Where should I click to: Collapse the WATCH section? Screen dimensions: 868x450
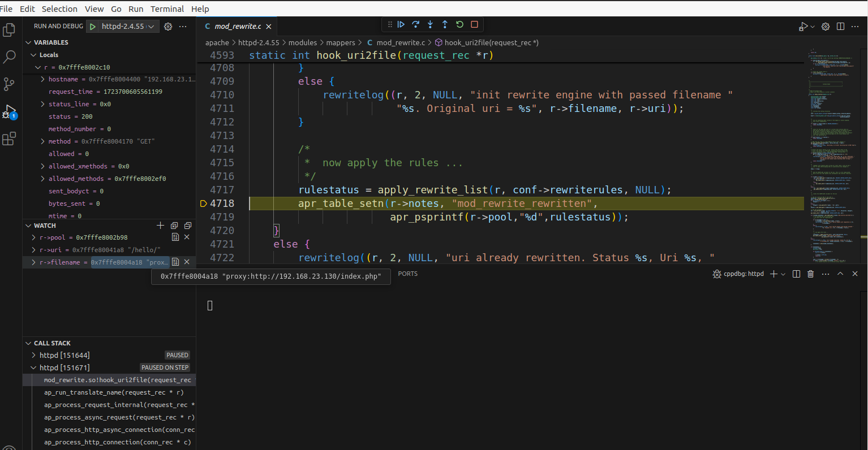coord(29,226)
